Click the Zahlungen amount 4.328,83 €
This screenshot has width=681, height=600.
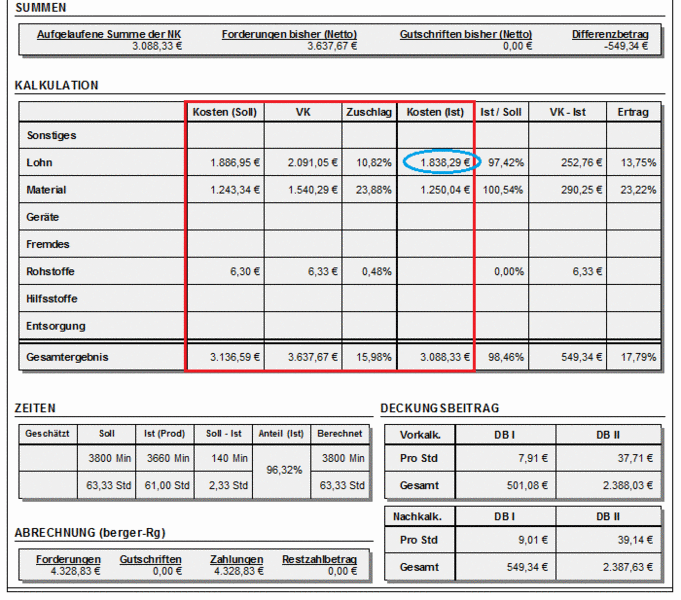pos(238,571)
